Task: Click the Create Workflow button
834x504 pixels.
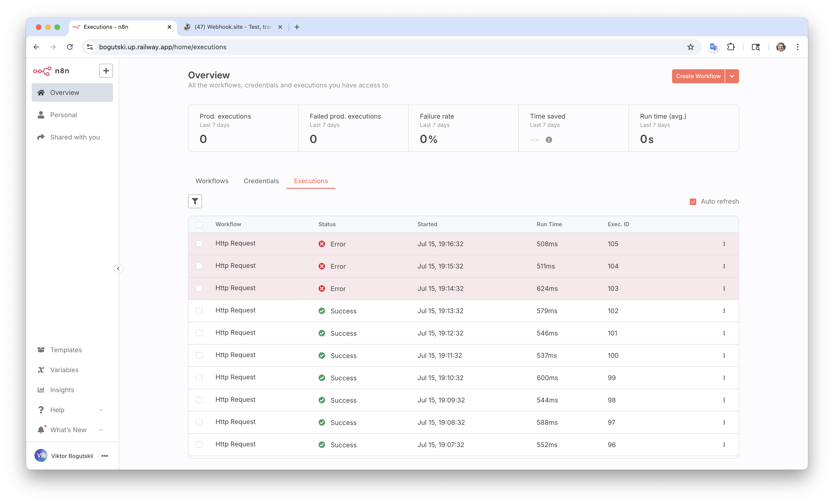Action: pos(698,76)
